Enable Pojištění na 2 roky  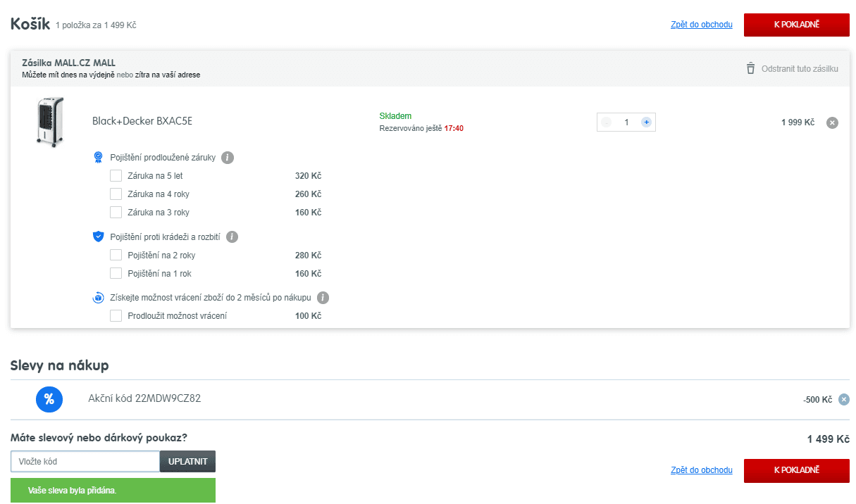[x=116, y=256]
